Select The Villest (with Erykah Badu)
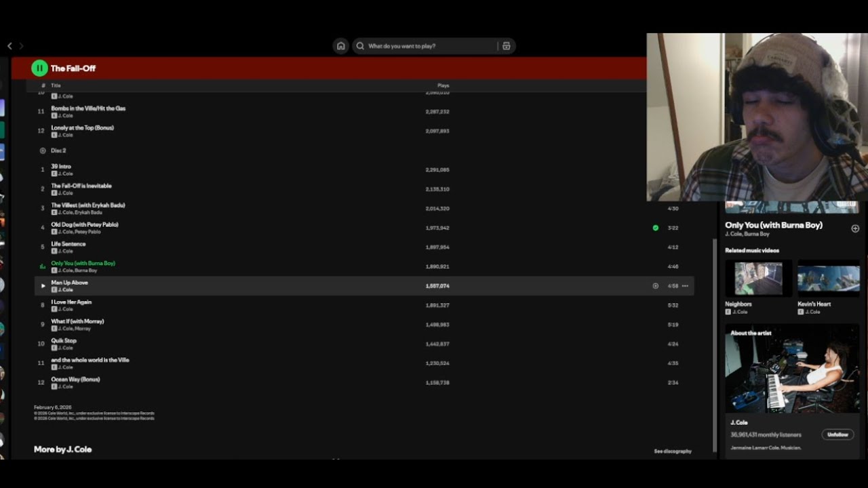 pos(88,205)
